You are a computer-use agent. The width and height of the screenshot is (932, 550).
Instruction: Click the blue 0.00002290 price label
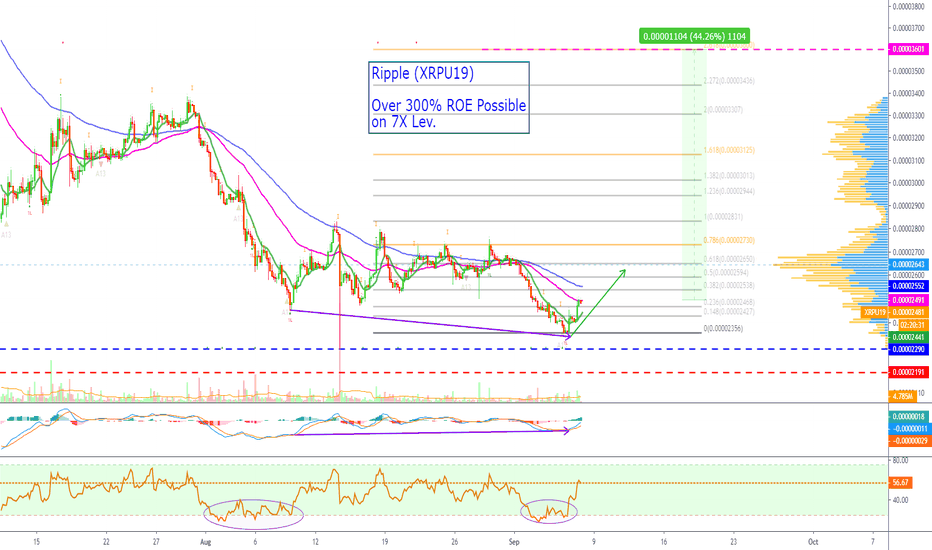pos(908,349)
